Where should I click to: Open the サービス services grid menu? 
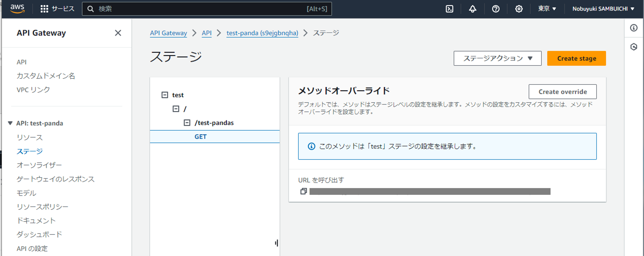pyautogui.click(x=58, y=9)
